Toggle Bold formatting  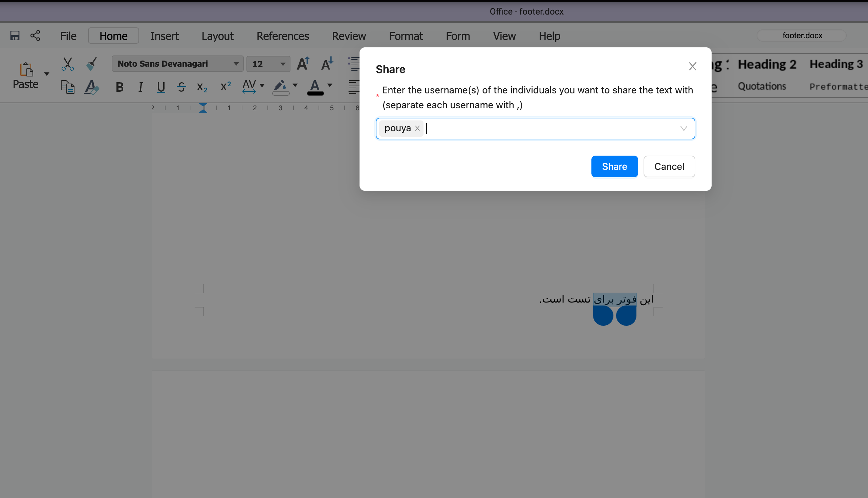(x=120, y=87)
